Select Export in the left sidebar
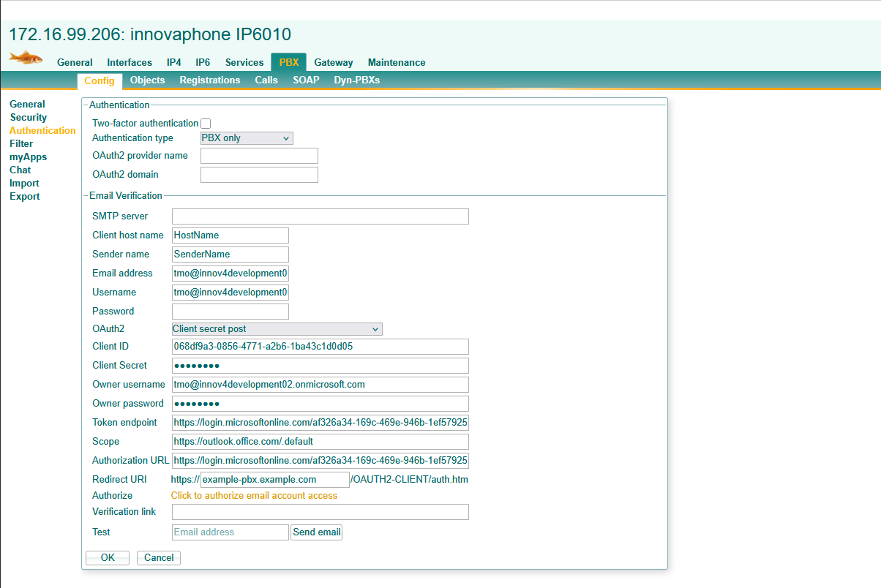This screenshot has height=588, width=881. (x=25, y=197)
